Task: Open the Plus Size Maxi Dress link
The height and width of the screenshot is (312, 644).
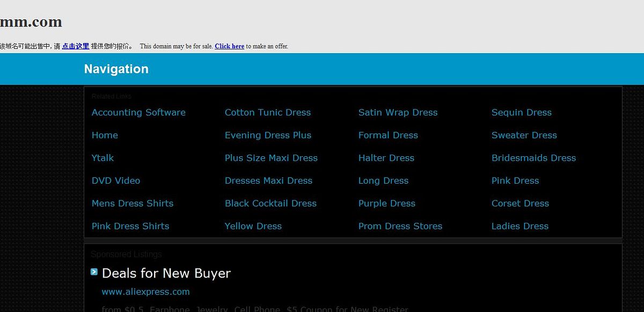Action: [271, 158]
